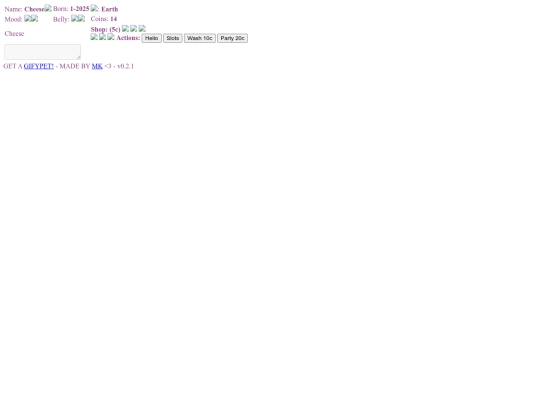This screenshot has height=405, width=540.
Task: Click the second Mood icon
Action: tap(34, 18)
